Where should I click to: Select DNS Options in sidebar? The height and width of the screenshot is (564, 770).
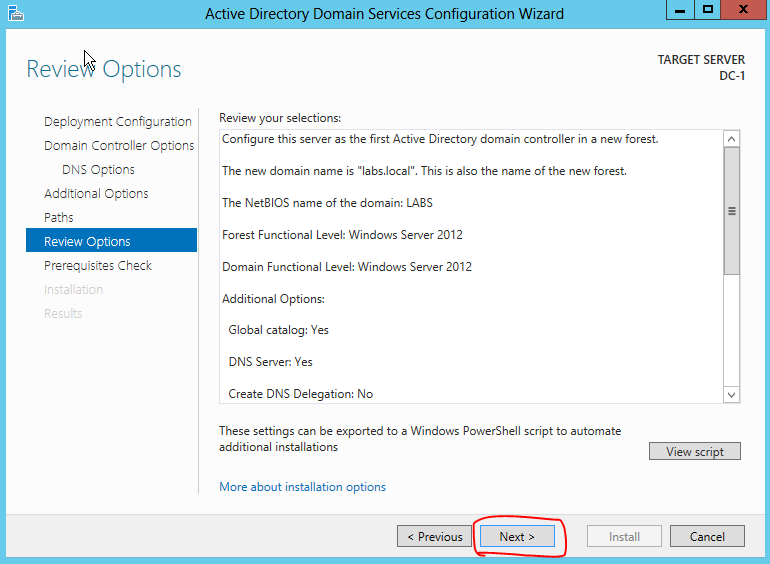(x=98, y=170)
